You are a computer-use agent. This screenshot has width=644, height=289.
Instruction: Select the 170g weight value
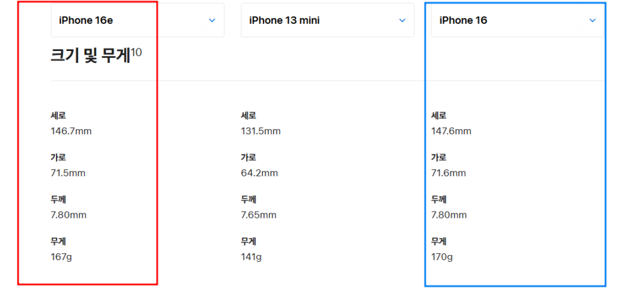click(x=441, y=257)
